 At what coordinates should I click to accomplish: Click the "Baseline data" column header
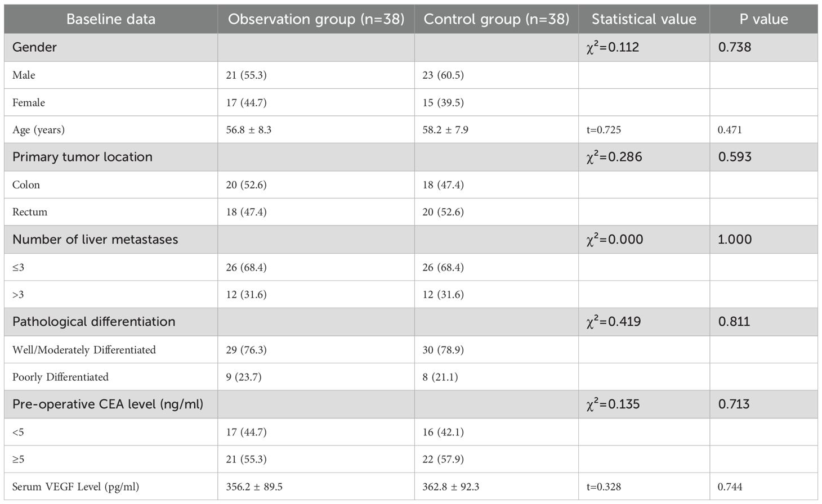[x=110, y=19]
